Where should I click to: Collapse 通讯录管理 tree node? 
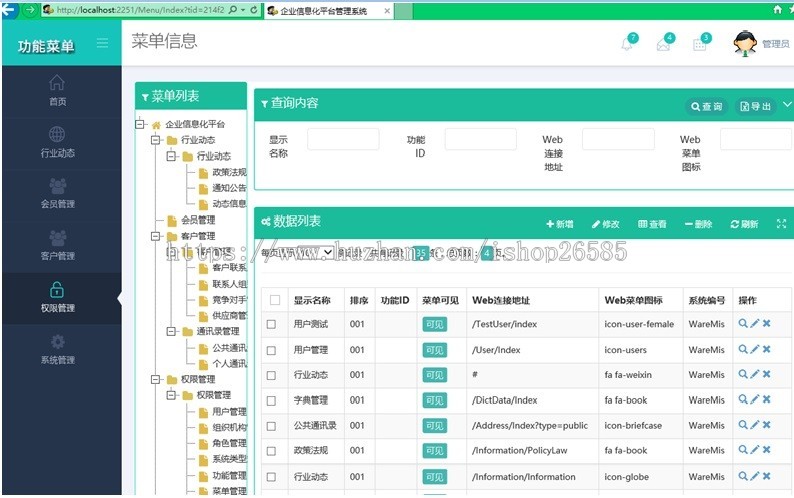tap(172, 331)
